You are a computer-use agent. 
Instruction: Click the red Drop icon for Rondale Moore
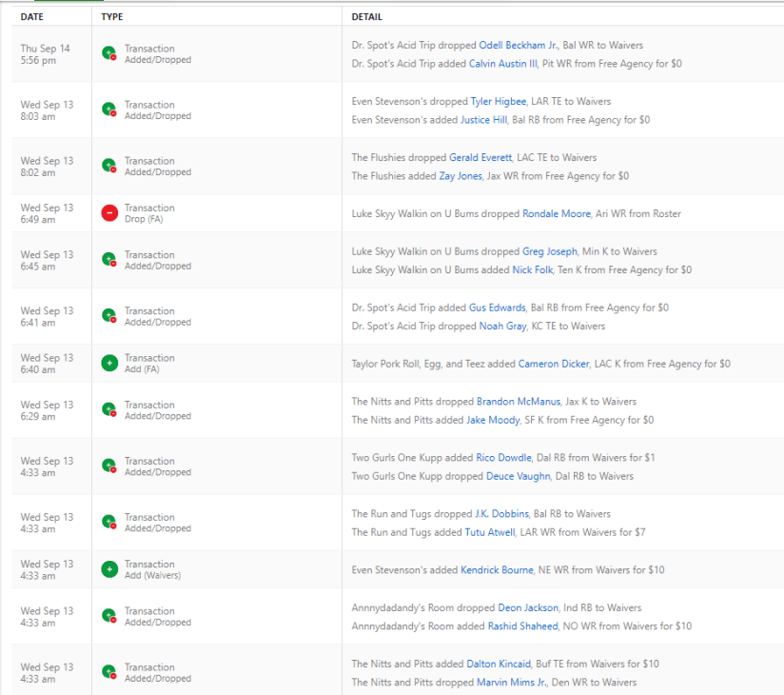tap(109, 213)
